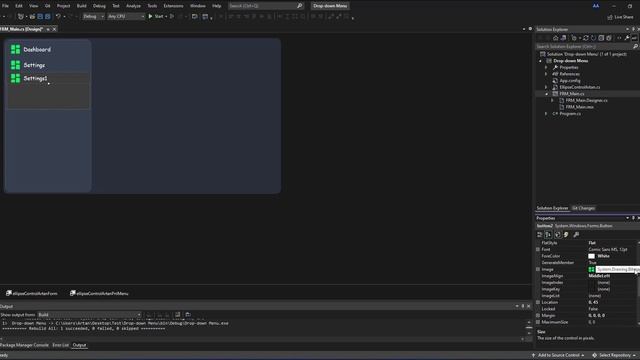Open the Debug configuration dropdown

(x=93, y=16)
